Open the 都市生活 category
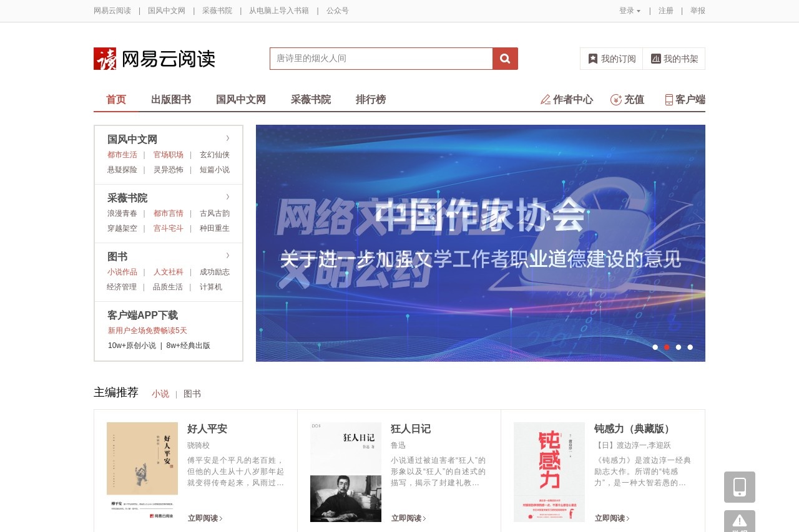 click(x=122, y=155)
